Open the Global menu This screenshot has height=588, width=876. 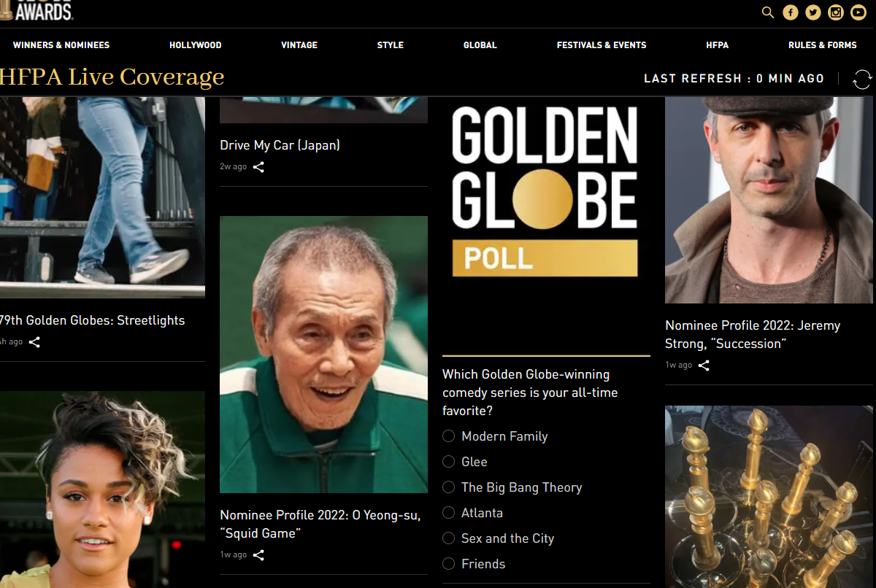click(x=480, y=45)
